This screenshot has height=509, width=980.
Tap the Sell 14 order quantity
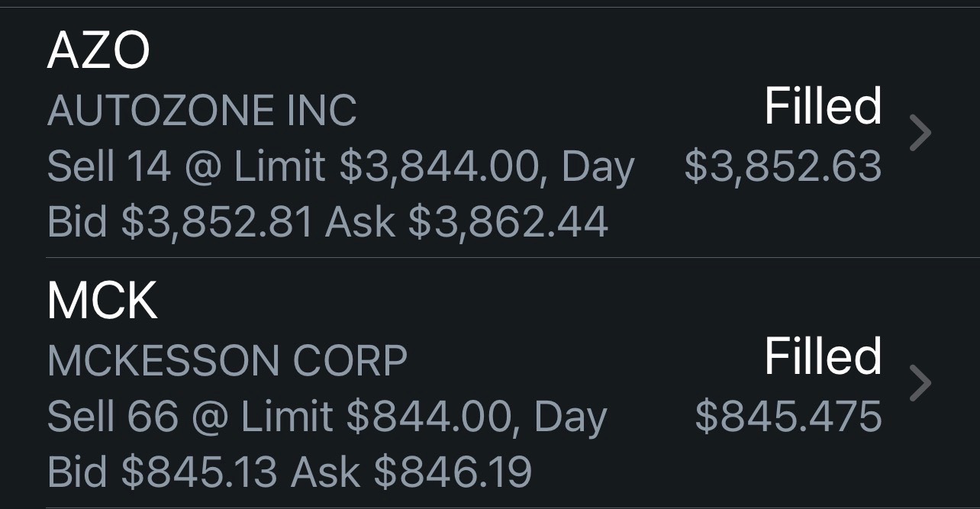coord(109,166)
